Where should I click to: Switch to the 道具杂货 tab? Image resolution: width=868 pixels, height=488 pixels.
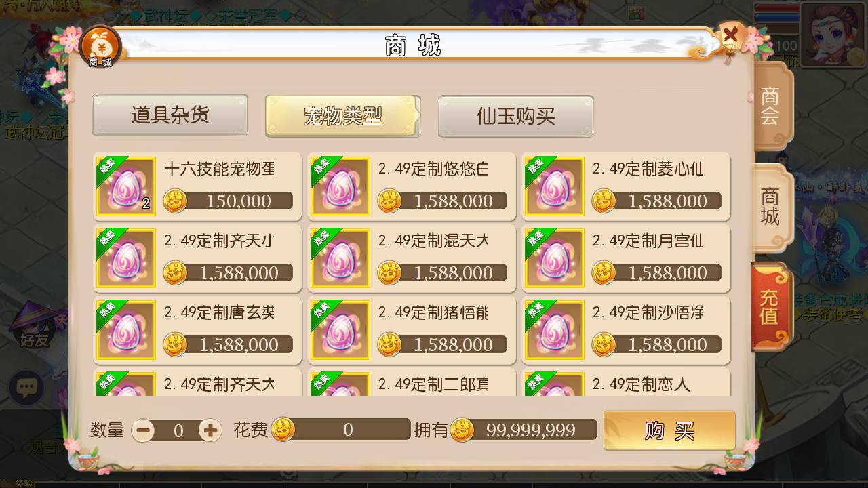(170, 115)
